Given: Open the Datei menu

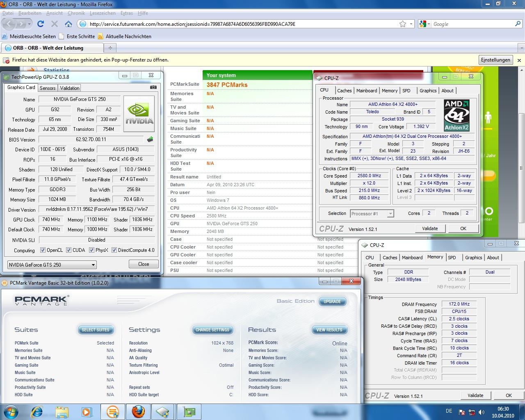Looking at the screenshot, I should pos(8,13).
